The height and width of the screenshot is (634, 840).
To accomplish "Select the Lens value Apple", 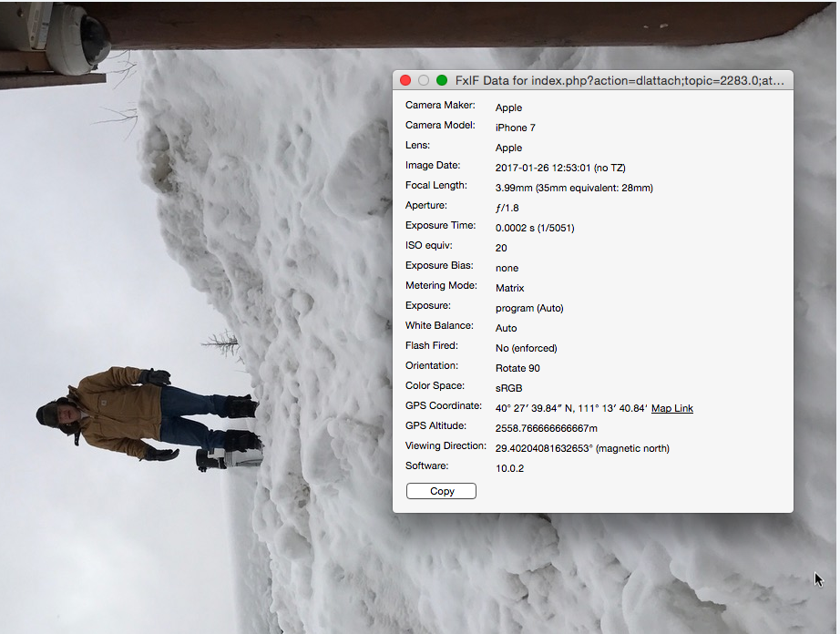I will click(x=509, y=148).
